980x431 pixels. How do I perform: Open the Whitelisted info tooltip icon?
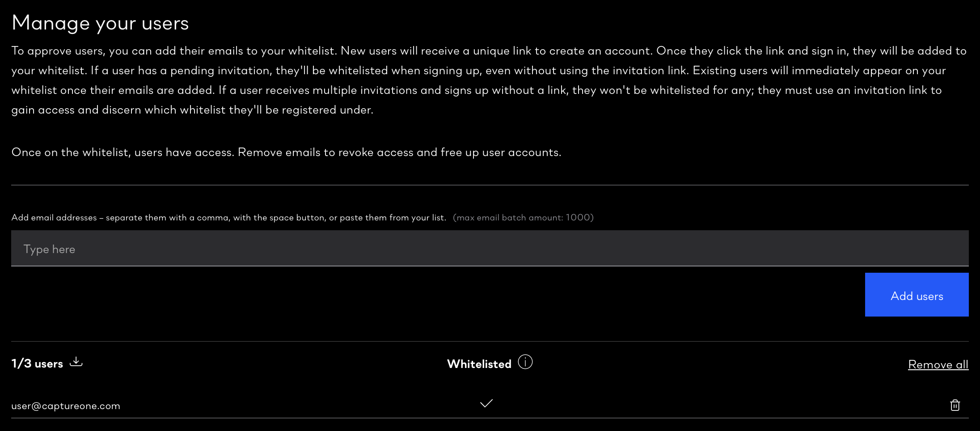pos(525,362)
